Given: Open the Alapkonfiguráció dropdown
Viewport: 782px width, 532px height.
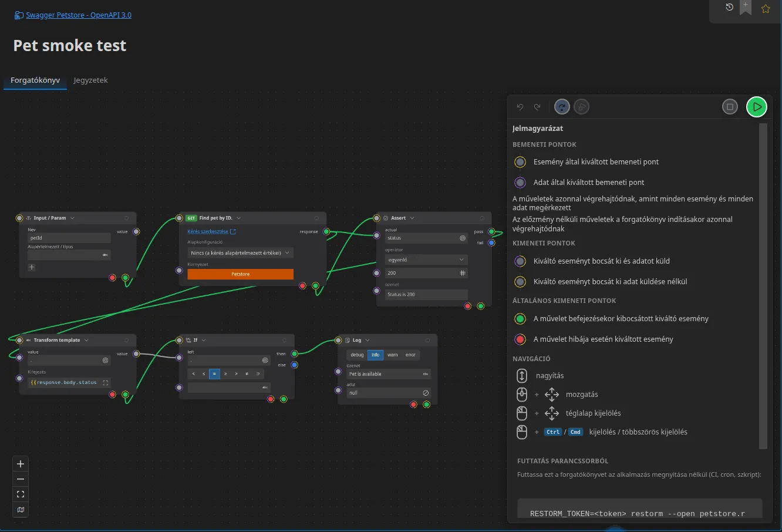Looking at the screenshot, I should tap(240, 253).
